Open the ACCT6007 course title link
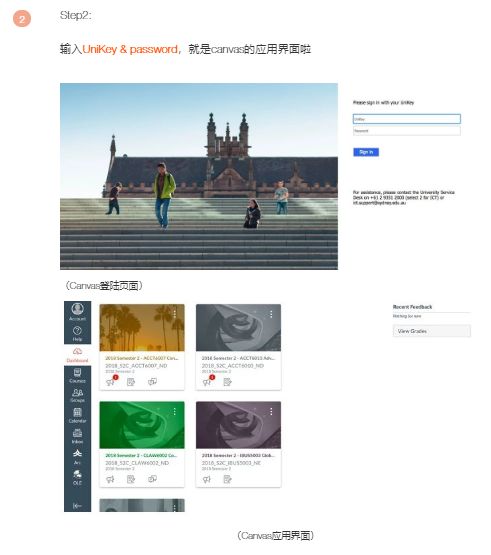This screenshot has width=491, height=555. click(142, 358)
